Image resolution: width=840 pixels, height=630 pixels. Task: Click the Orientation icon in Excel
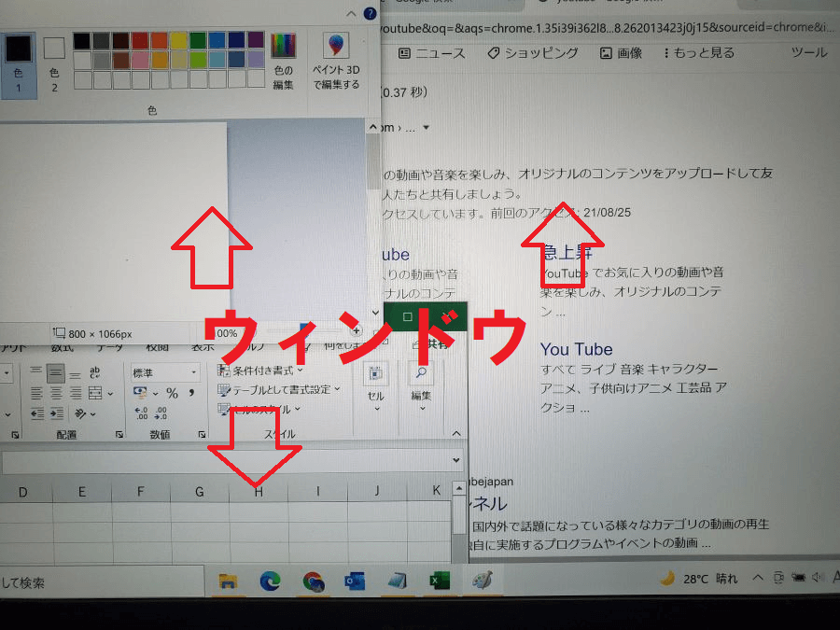(x=80, y=413)
